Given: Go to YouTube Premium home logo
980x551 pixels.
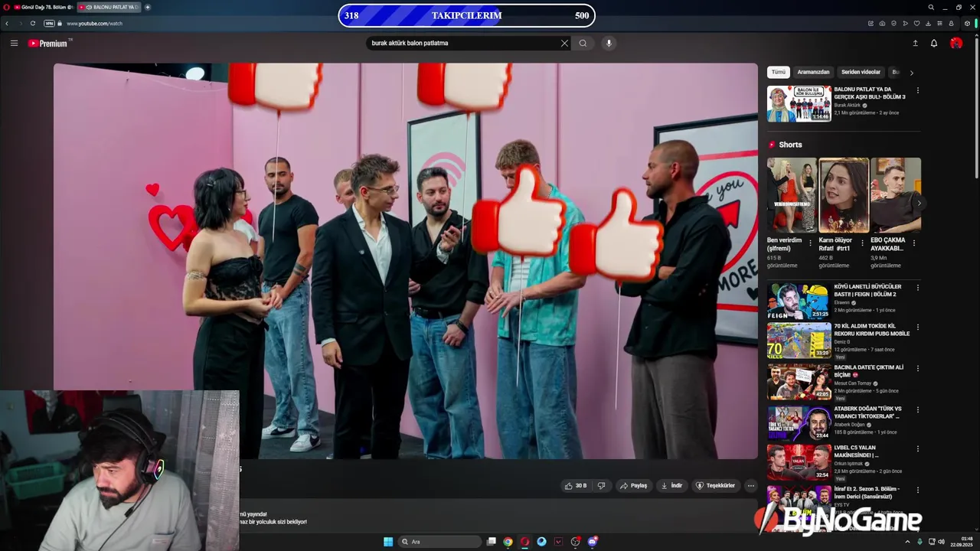Looking at the screenshot, I should [50, 43].
